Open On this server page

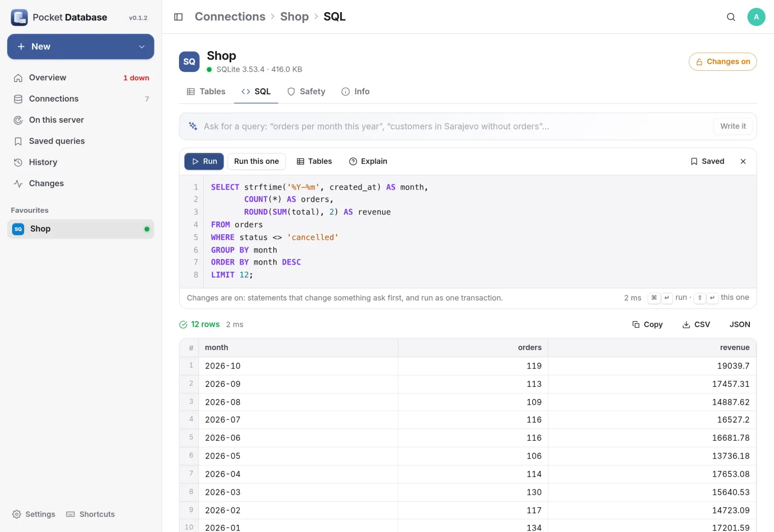[81, 120]
